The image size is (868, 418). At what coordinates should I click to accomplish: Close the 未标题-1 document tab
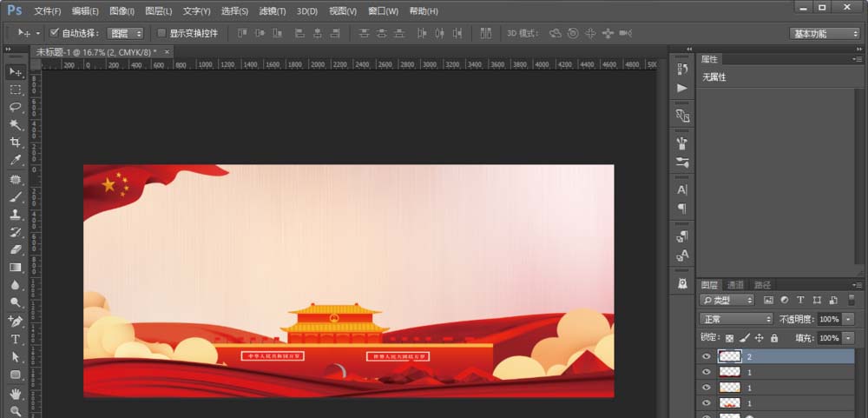[x=167, y=51]
